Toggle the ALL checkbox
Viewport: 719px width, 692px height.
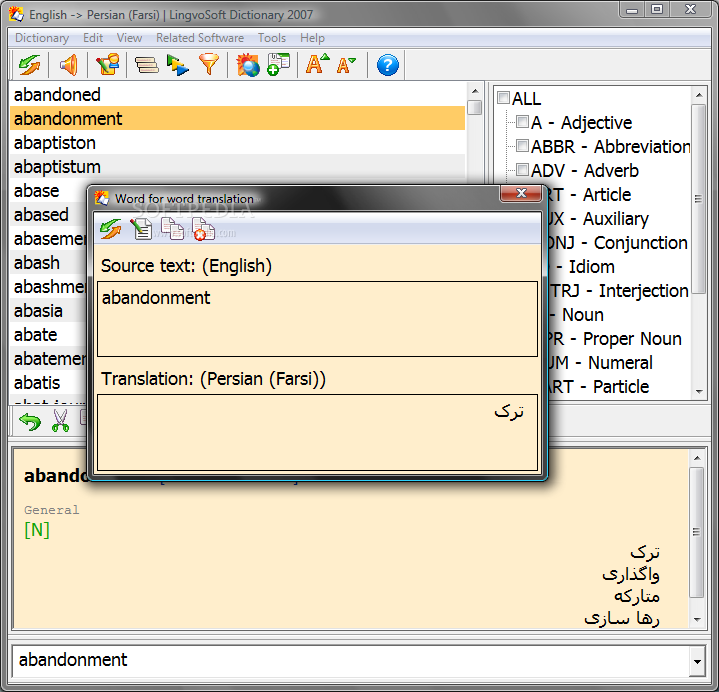503,98
